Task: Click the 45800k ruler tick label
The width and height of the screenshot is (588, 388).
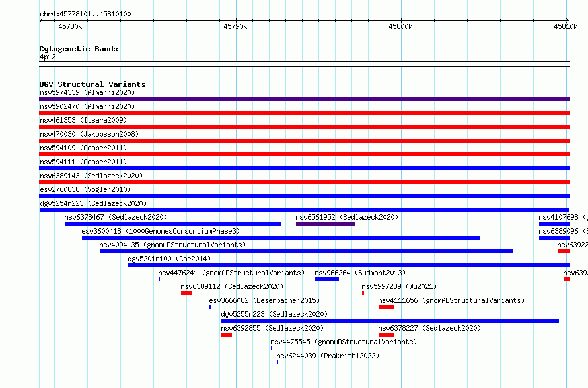Action: [x=400, y=26]
